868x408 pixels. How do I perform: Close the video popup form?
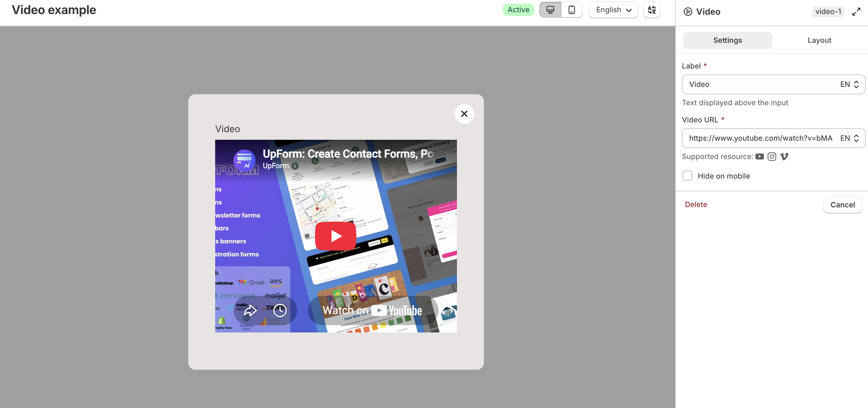(464, 114)
